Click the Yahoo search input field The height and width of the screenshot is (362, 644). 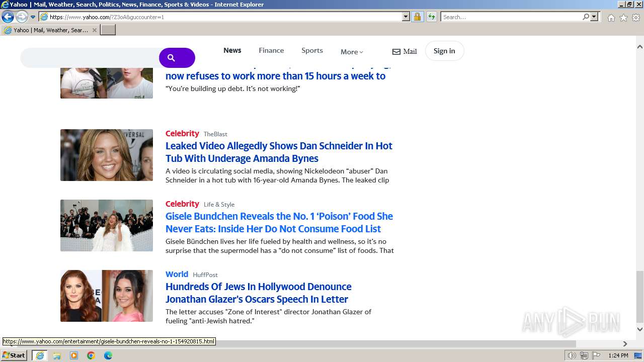click(x=91, y=58)
